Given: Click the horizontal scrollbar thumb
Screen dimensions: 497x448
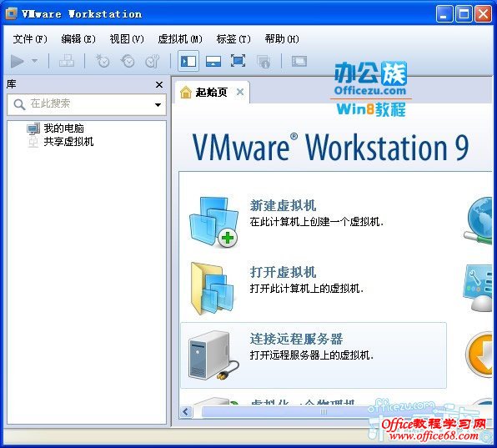Looking at the screenshot, I should (324, 412).
